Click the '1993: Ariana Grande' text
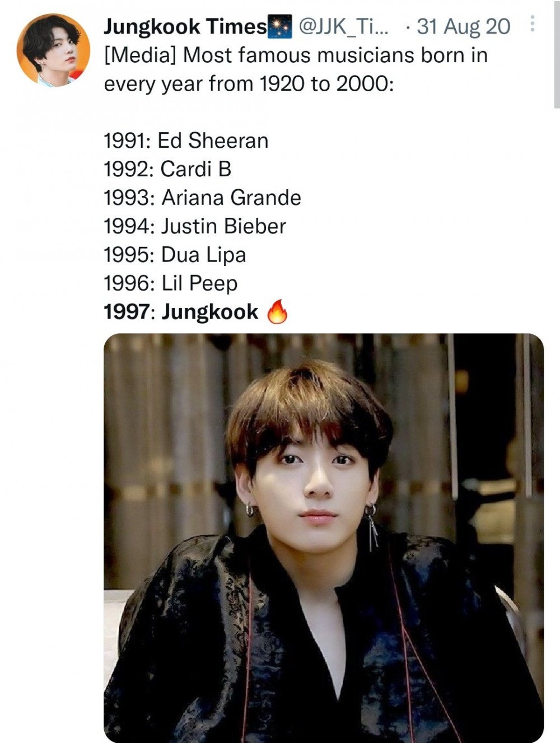The image size is (560, 743). pyautogui.click(x=203, y=198)
